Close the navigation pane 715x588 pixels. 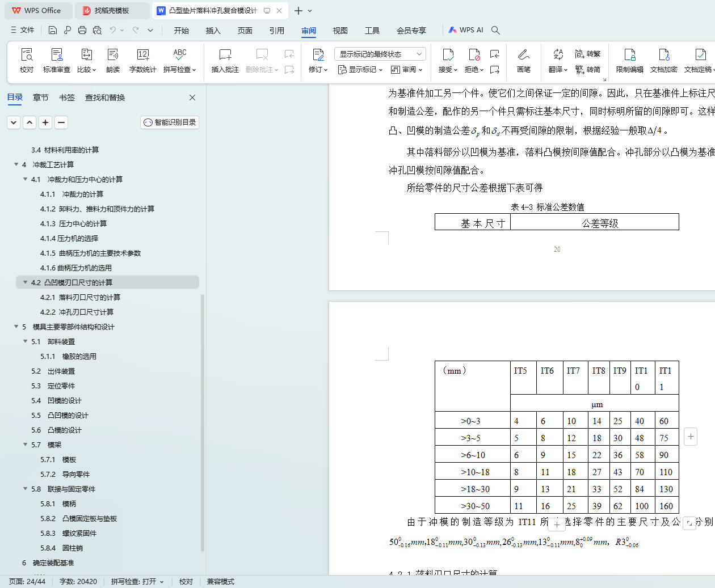click(x=192, y=98)
